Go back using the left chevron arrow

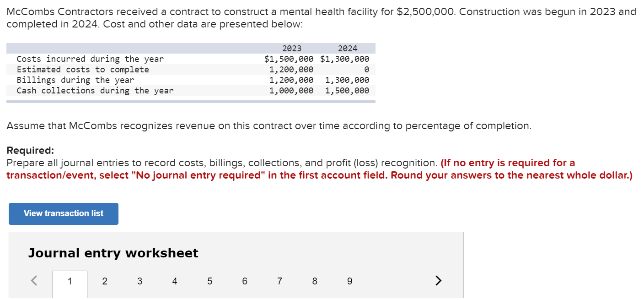[x=34, y=280]
